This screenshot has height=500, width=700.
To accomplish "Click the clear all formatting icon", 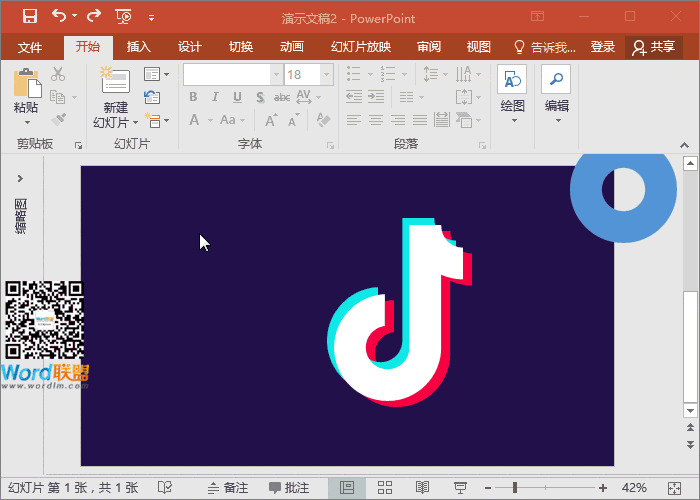I will (x=323, y=120).
